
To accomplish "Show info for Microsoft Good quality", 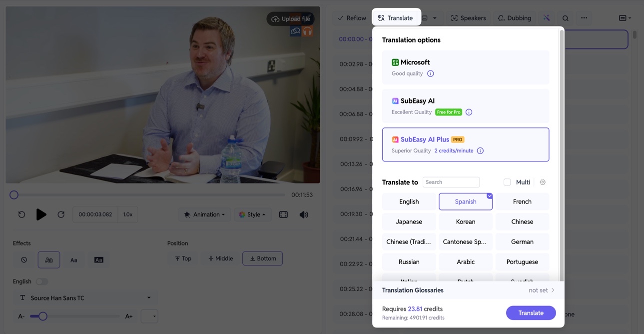I will (x=431, y=73).
